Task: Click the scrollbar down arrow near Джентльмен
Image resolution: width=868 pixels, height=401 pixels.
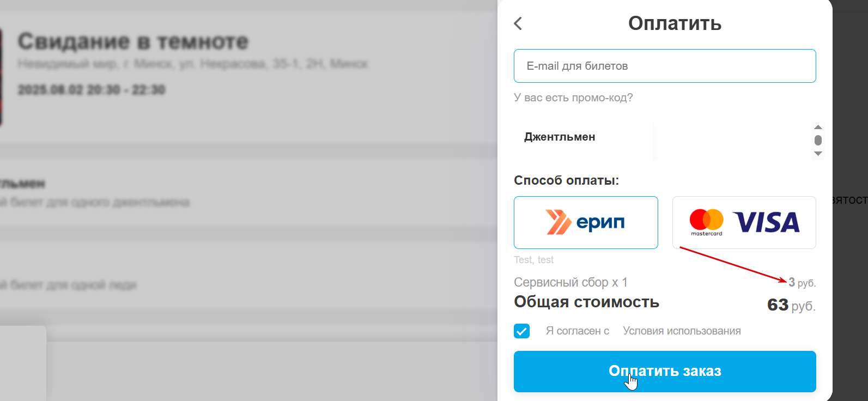Action: click(818, 154)
